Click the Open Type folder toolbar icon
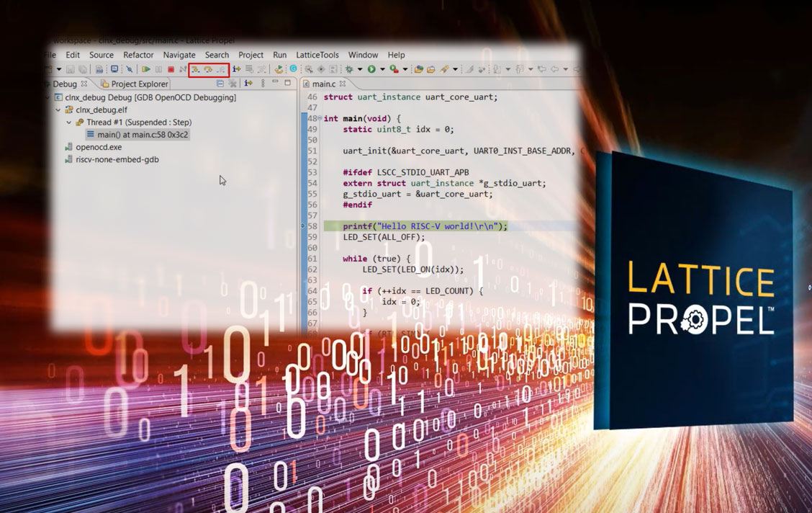 pyautogui.click(x=418, y=69)
